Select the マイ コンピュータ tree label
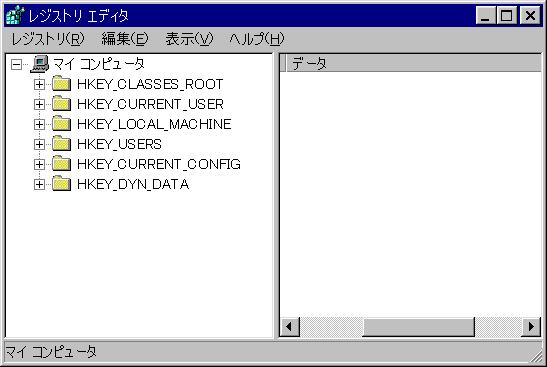This screenshot has width=547, height=367. [x=99, y=64]
